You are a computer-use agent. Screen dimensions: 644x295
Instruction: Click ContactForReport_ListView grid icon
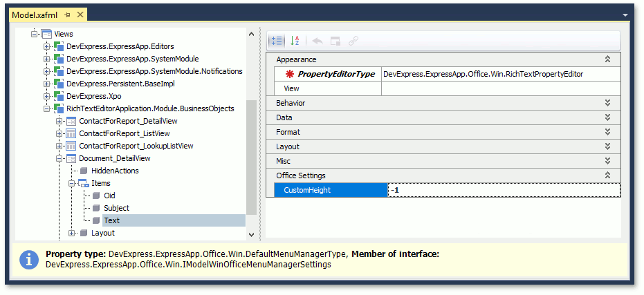(71, 133)
